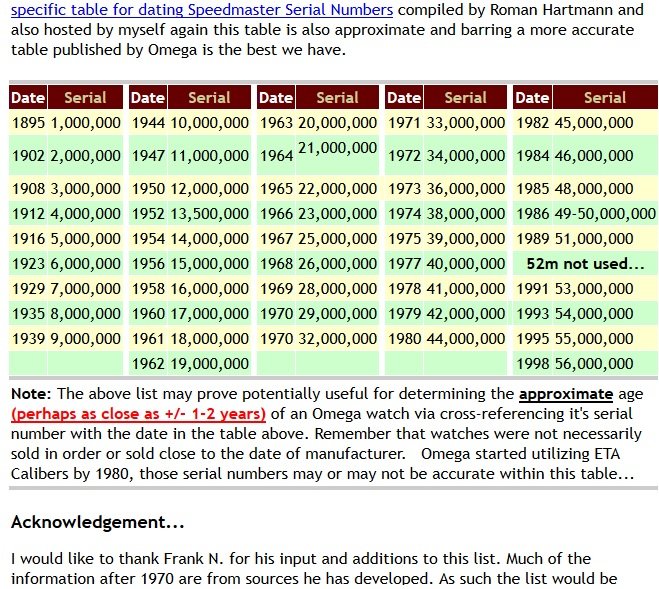Image resolution: width=659 pixels, height=589 pixels.
Task: Select the 1998 date cell
Action: (532, 363)
